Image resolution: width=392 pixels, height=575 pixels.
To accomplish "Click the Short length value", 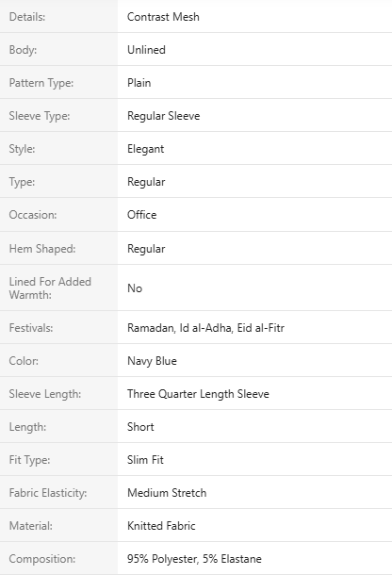I will click(140, 427).
